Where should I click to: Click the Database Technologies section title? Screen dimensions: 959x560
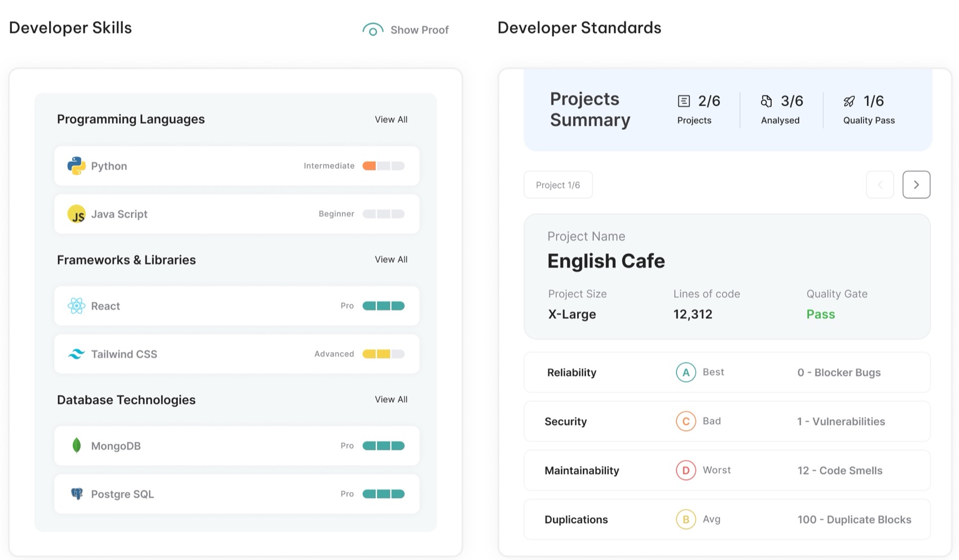click(x=126, y=400)
